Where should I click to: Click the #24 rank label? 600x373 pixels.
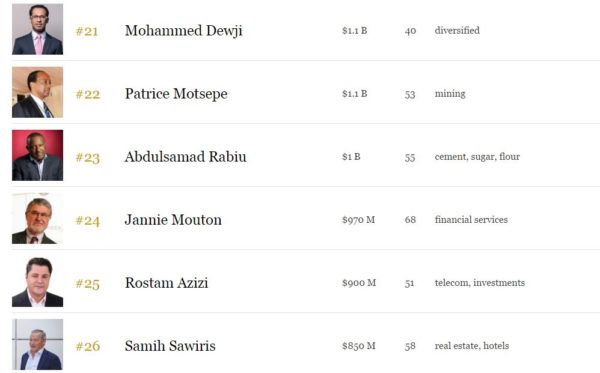pos(88,220)
